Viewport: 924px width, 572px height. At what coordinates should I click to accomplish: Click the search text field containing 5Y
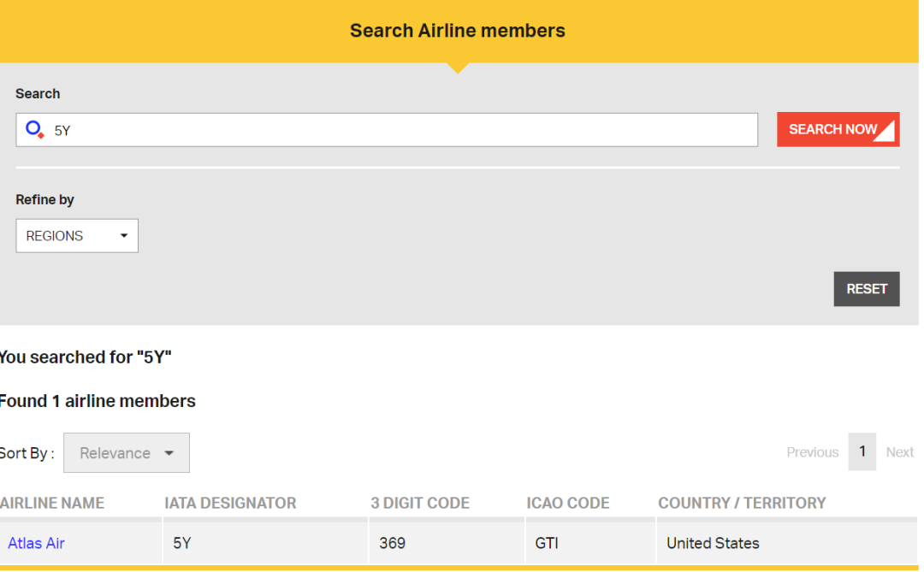(402, 130)
